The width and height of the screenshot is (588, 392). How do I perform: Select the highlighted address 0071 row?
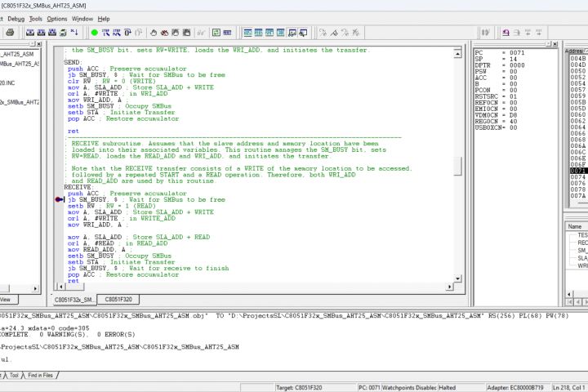pyautogui.click(x=578, y=171)
